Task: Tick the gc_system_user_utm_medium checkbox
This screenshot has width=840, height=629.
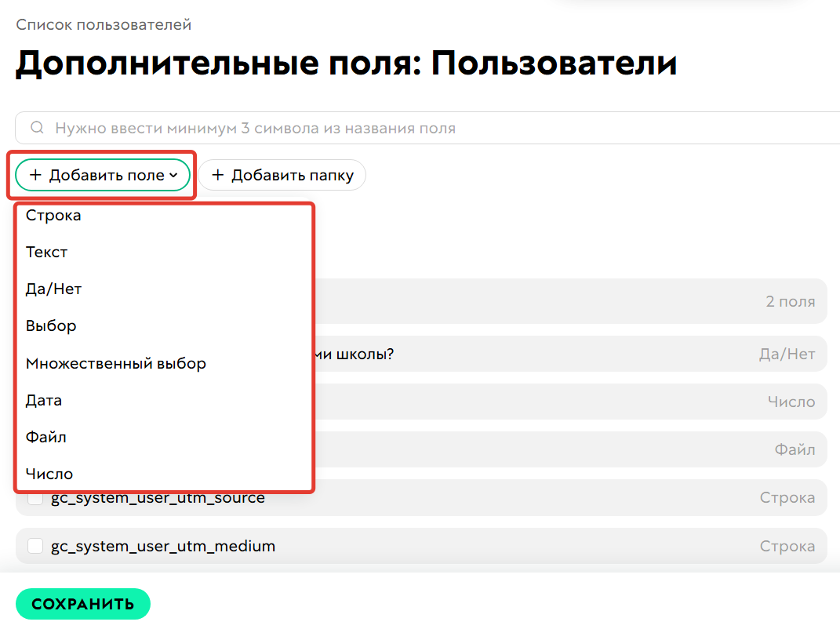Action: (35, 546)
